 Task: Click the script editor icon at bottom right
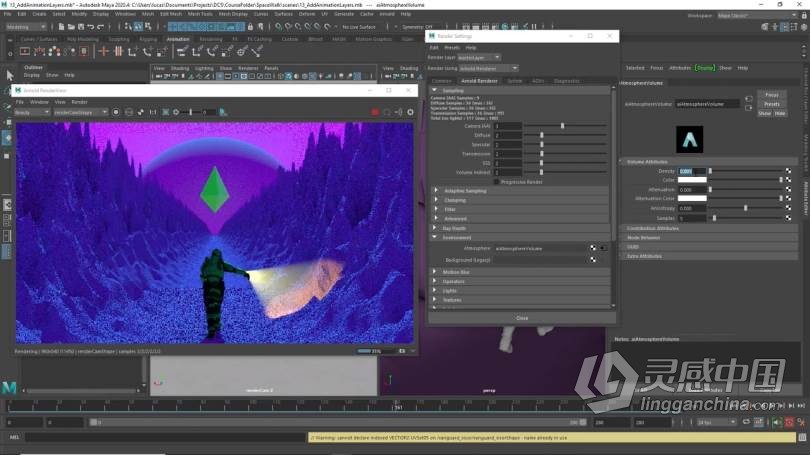(802, 437)
